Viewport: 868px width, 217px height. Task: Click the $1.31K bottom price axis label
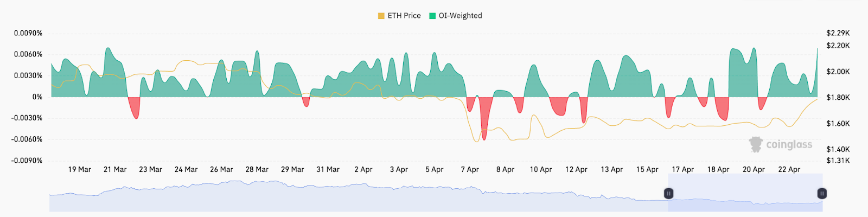[x=838, y=161]
